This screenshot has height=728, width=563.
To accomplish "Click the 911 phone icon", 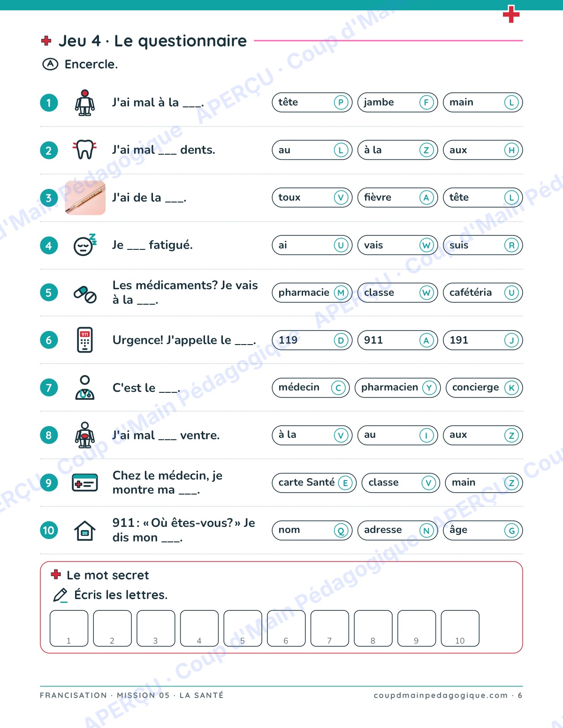I will [85, 340].
